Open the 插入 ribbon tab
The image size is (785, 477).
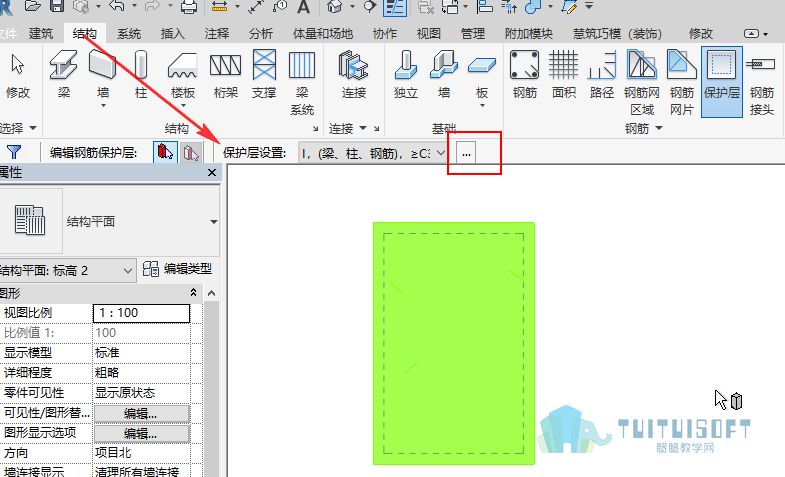click(172, 34)
